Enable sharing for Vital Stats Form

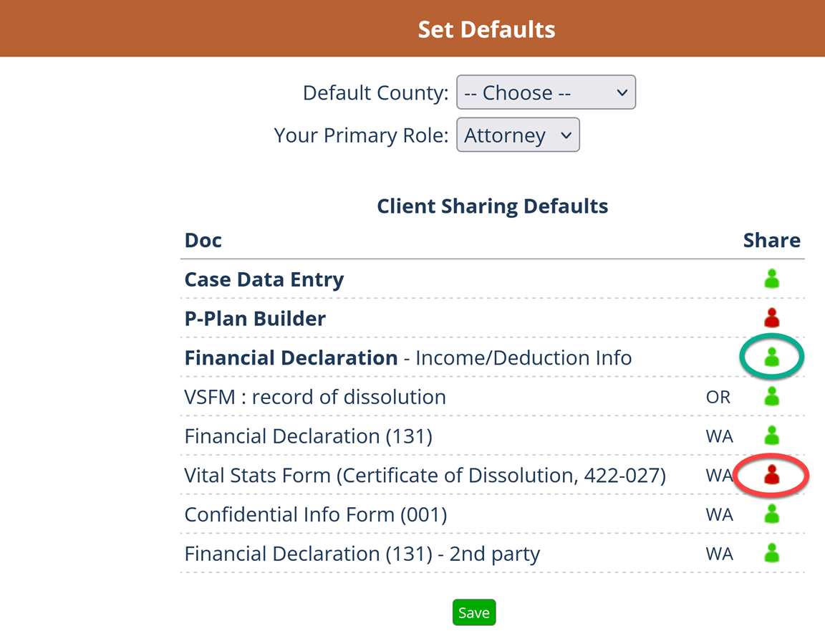pyautogui.click(x=771, y=475)
